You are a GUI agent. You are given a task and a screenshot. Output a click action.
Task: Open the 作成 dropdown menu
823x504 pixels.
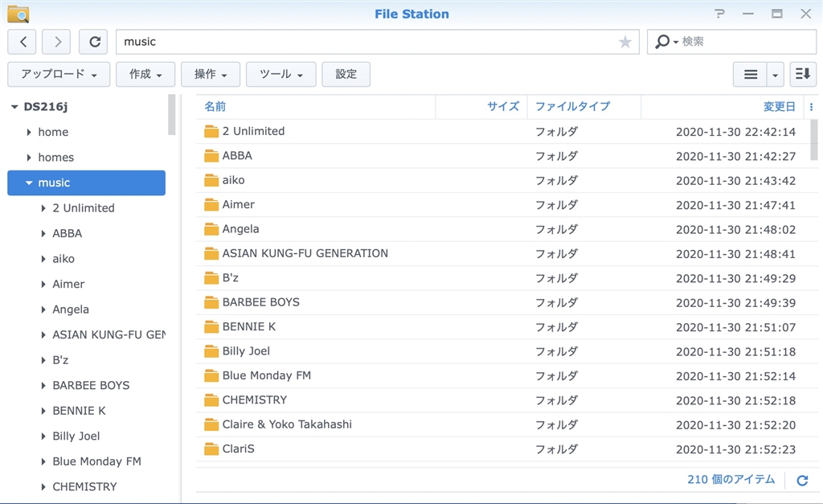(145, 74)
